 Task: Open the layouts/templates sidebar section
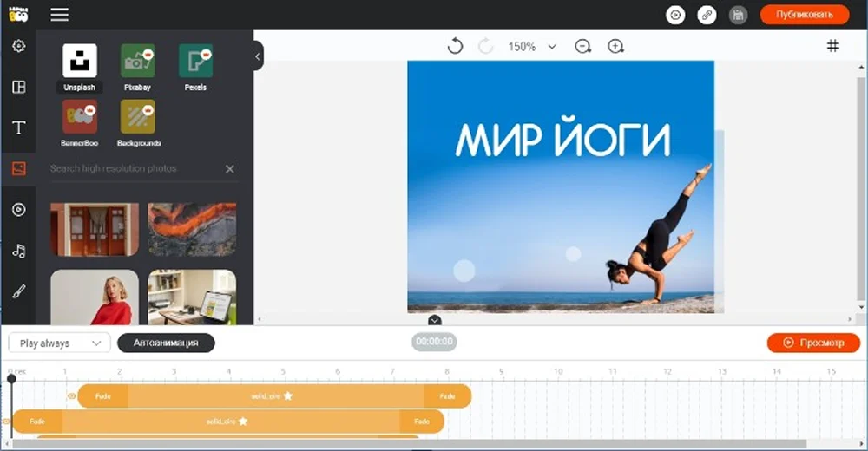(x=19, y=87)
